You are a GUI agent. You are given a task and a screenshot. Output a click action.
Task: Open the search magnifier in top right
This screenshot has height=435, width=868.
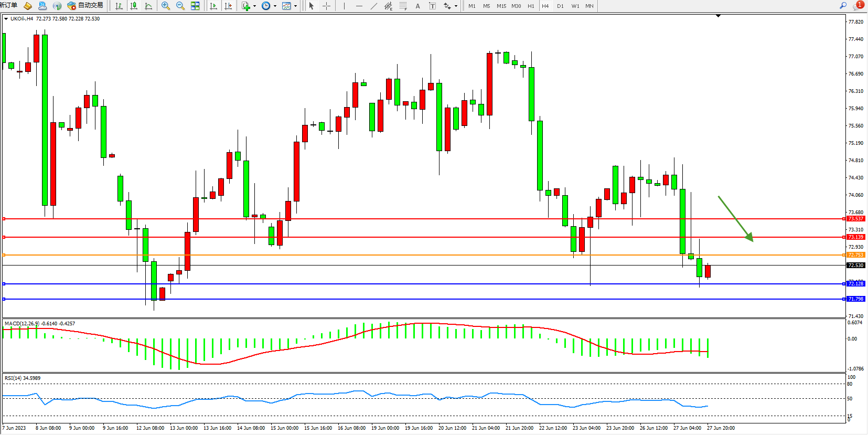click(843, 6)
